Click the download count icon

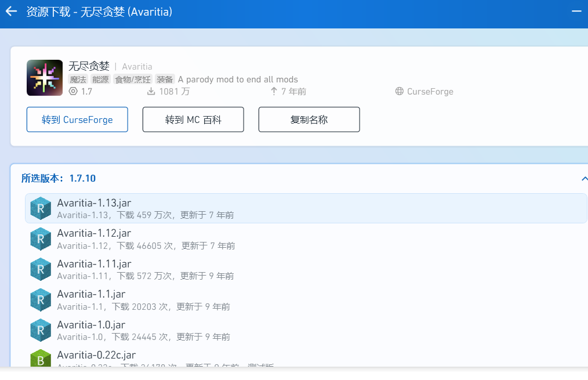151,91
